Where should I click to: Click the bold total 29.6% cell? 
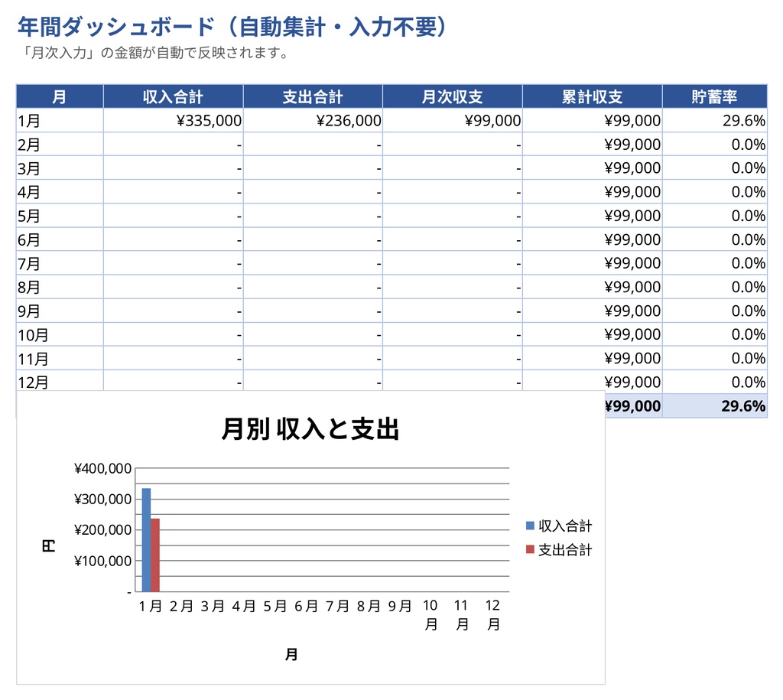(x=715, y=405)
